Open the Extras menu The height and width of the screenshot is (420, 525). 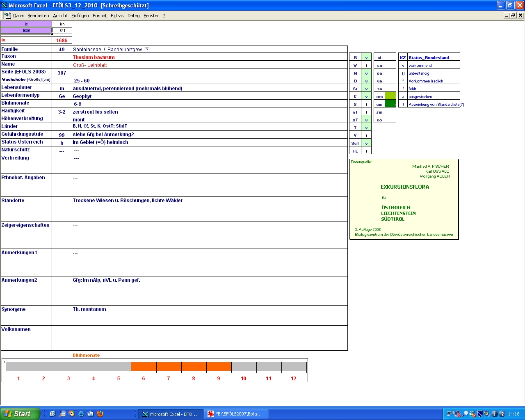[x=117, y=16]
